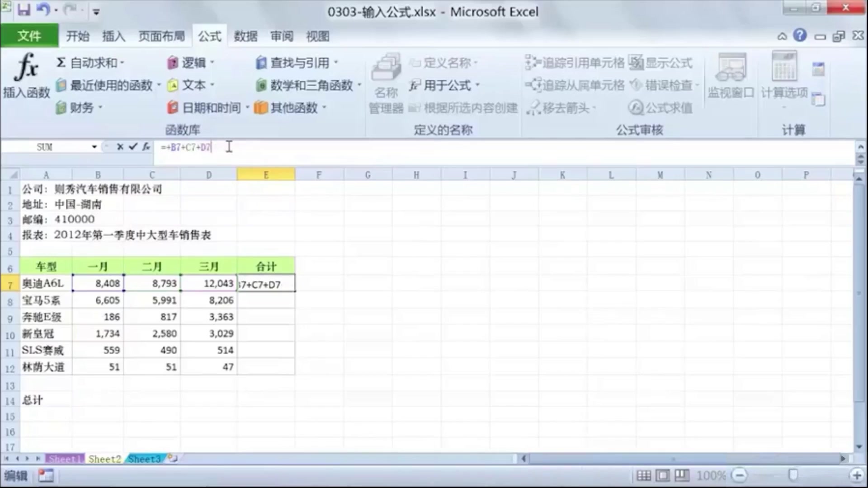Expand the Quick Access Toolbar customize arrow
868x488 pixels.
click(x=96, y=12)
